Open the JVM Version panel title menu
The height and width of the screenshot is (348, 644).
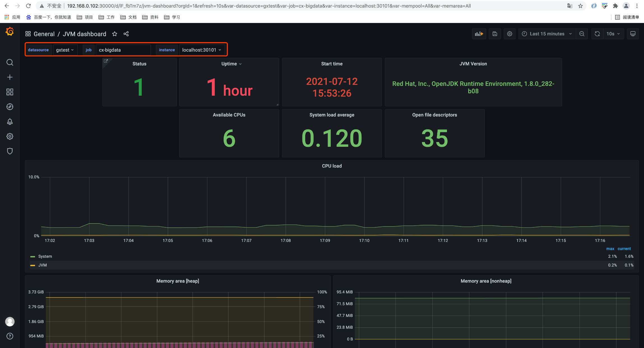point(473,64)
